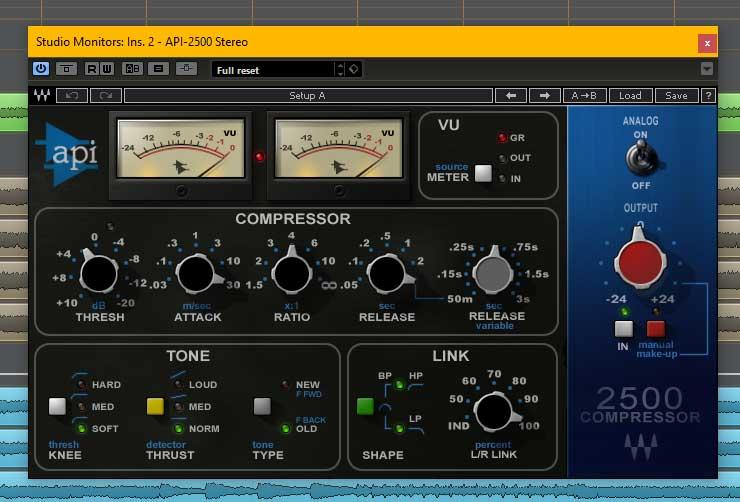Click the Redo arrow button
The width and height of the screenshot is (740, 502).
tap(106, 96)
